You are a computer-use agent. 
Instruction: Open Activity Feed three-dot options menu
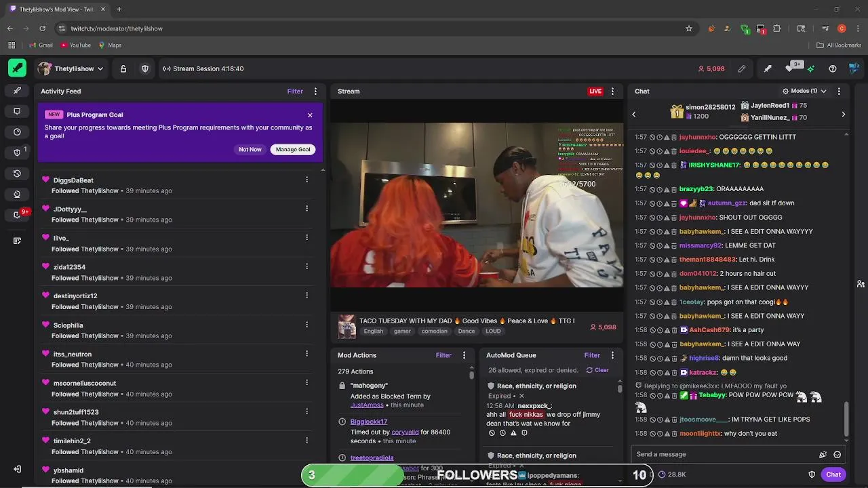point(315,91)
